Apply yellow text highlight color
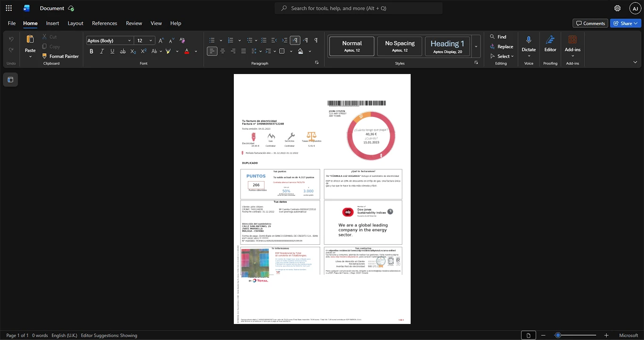Viewport: 644px width, 340px height. pos(168,51)
